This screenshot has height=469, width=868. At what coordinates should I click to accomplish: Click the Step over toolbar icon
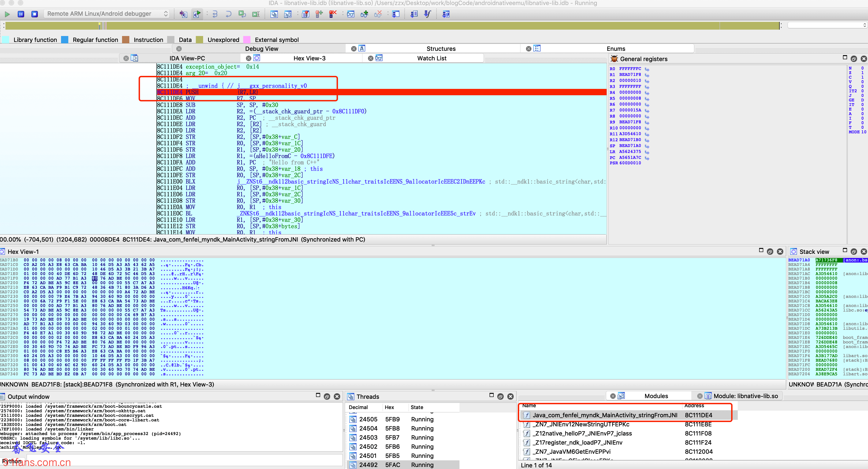coord(228,14)
